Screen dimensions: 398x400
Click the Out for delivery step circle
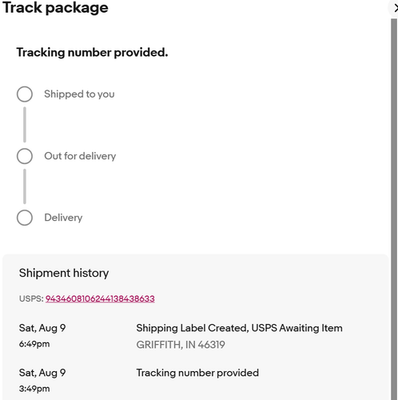pyautogui.click(x=25, y=156)
